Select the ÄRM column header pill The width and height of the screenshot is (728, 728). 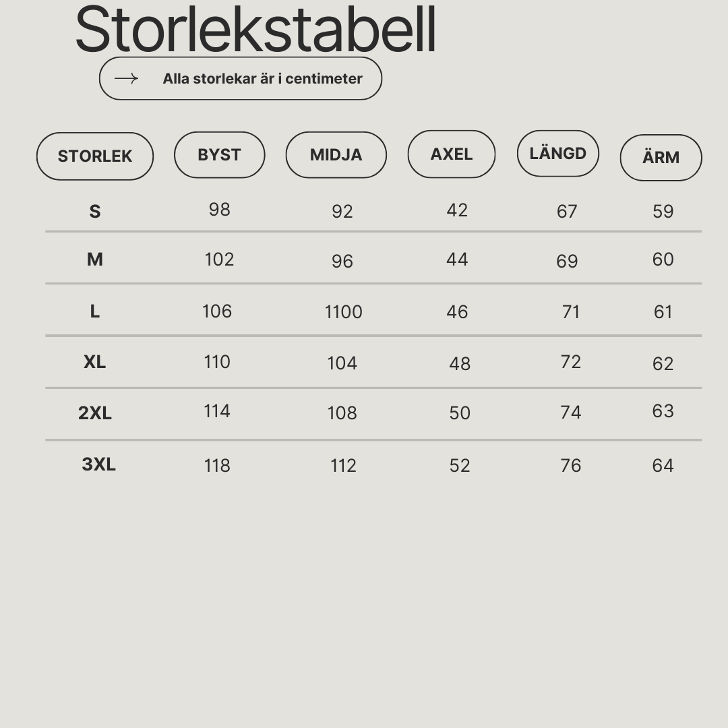click(x=661, y=157)
